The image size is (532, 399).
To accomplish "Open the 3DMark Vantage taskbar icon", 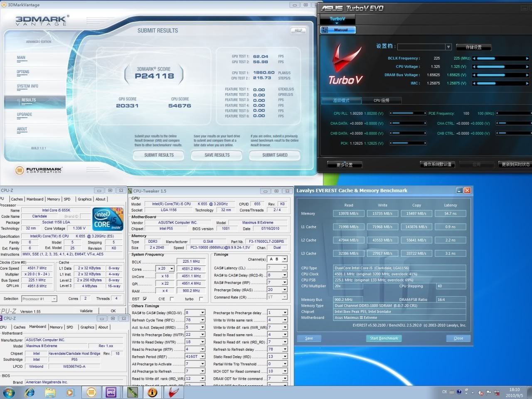I will click(91, 392).
